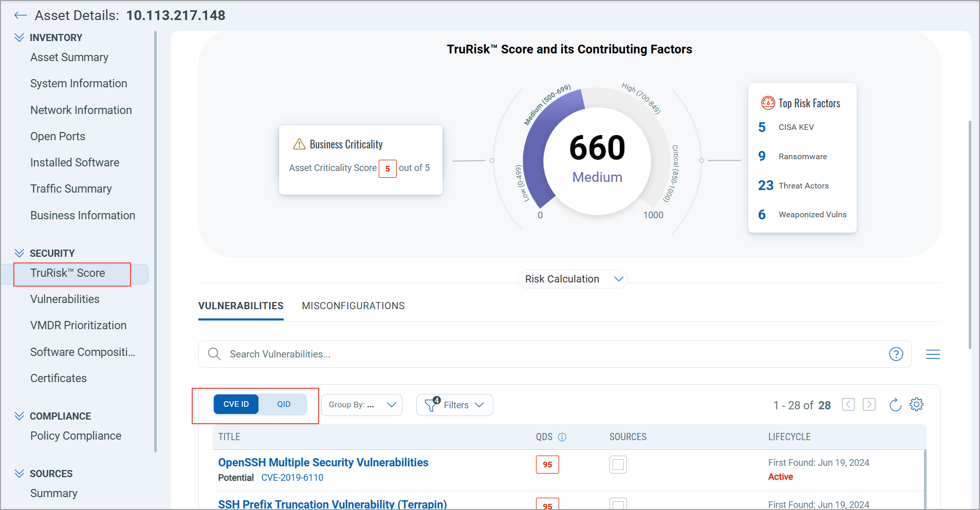Viewport: 980px width, 510px height.
Task: Open the Group By dropdown
Action: click(x=362, y=405)
